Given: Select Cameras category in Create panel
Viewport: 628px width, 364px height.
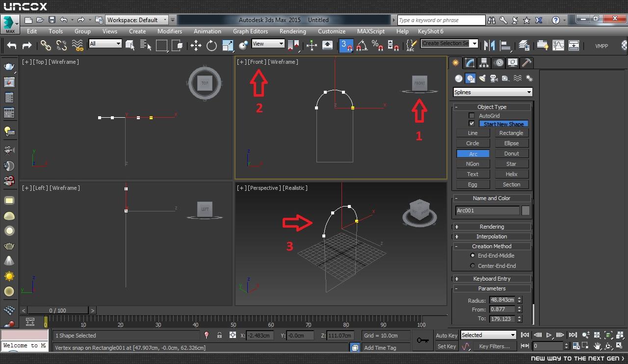Looking at the screenshot, I should point(494,78).
